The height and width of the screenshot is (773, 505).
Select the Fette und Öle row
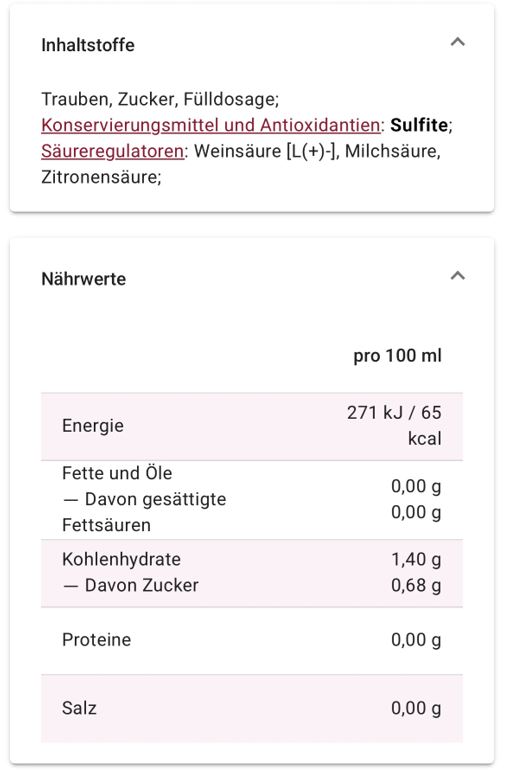tap(252, 500)
